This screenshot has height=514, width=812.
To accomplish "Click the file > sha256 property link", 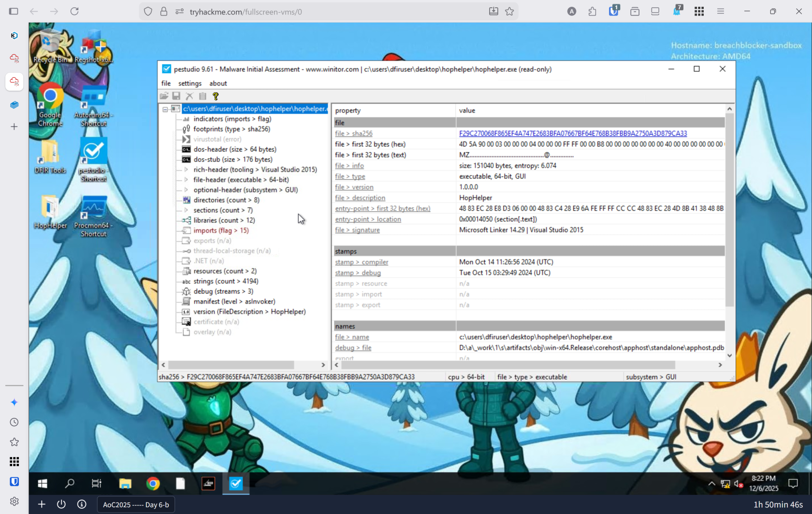I will pos(354,134).
